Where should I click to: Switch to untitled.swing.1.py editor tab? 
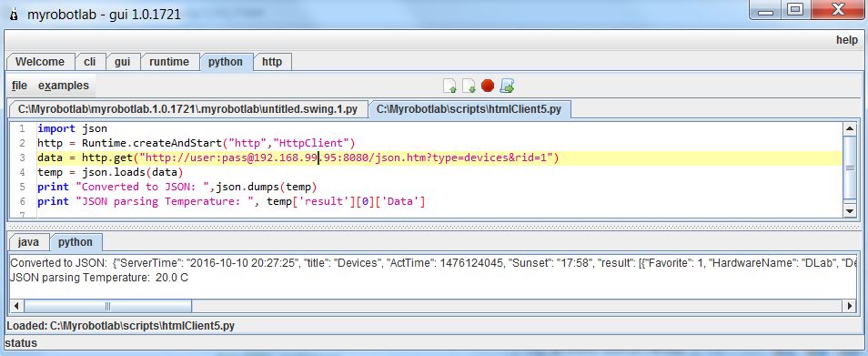point(187,109)
